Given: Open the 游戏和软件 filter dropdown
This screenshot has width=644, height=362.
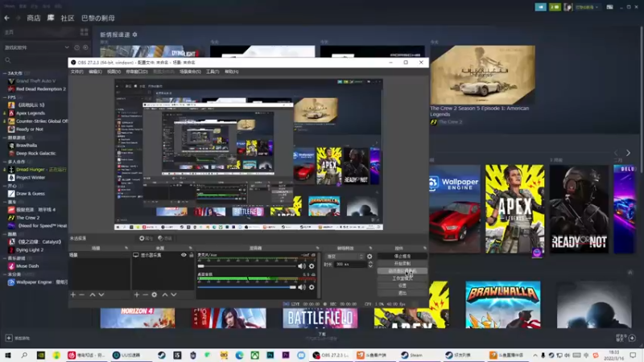Looking at the screenshot, I should [x=36, y=47].
